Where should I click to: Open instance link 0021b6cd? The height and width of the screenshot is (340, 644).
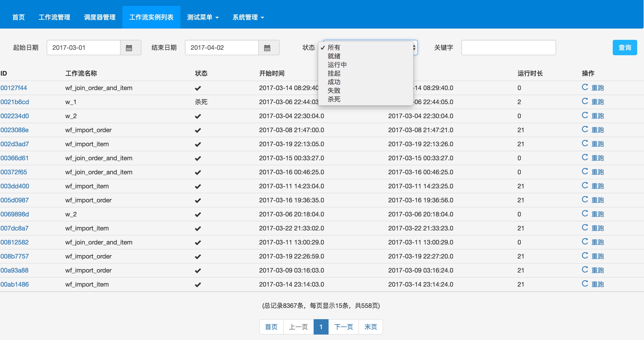[15, 102]
